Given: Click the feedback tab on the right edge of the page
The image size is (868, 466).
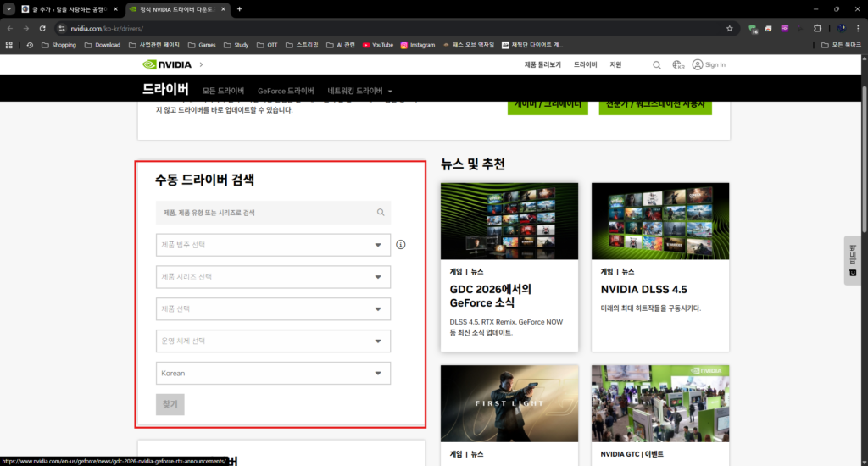Looking at the screenshot, I should (x=853, y=260).
